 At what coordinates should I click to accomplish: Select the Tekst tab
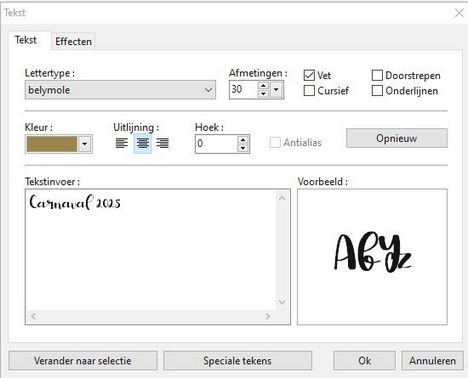pyautogui.click(x=26, y=40)
